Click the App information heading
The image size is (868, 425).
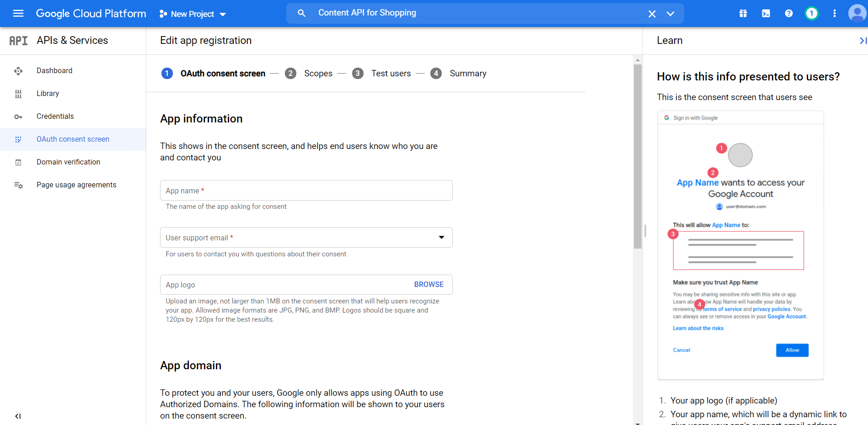point(201,119)
